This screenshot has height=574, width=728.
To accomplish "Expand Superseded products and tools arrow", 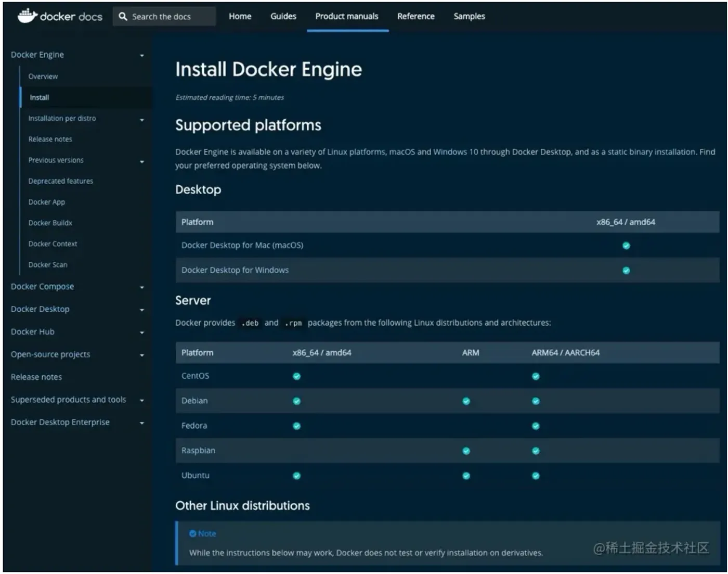I will 142,401.
